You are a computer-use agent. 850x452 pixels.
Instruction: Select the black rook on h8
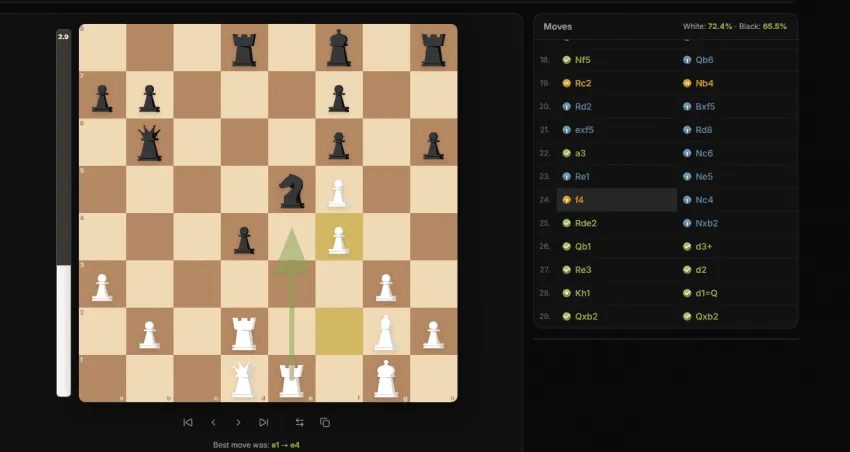pos(433,49)
